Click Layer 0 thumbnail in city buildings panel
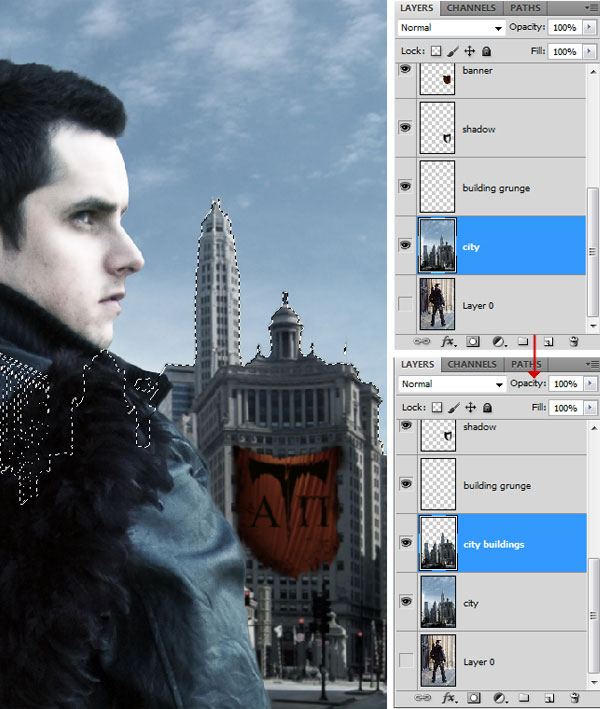 [438, 660]
